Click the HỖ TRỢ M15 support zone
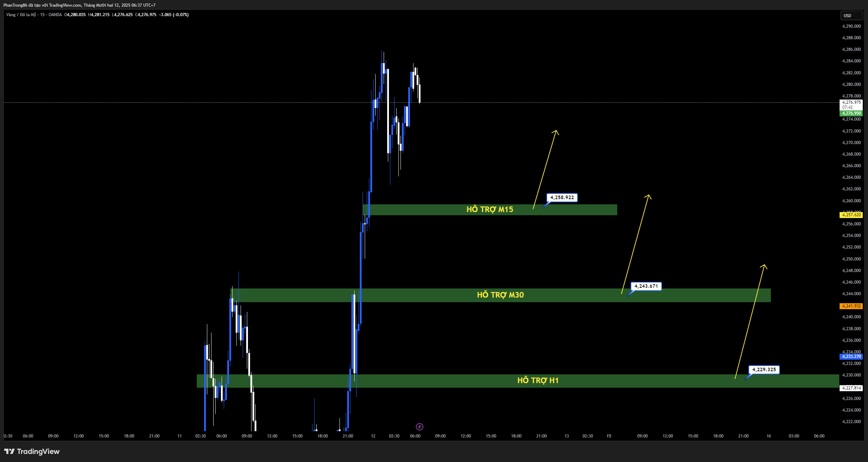 pos(490,210)
